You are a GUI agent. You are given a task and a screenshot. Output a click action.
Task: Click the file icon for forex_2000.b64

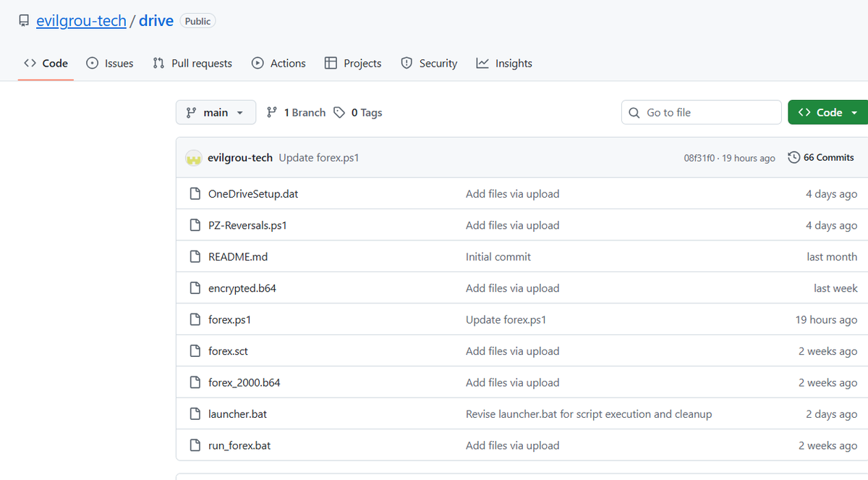tap(195, 382)
